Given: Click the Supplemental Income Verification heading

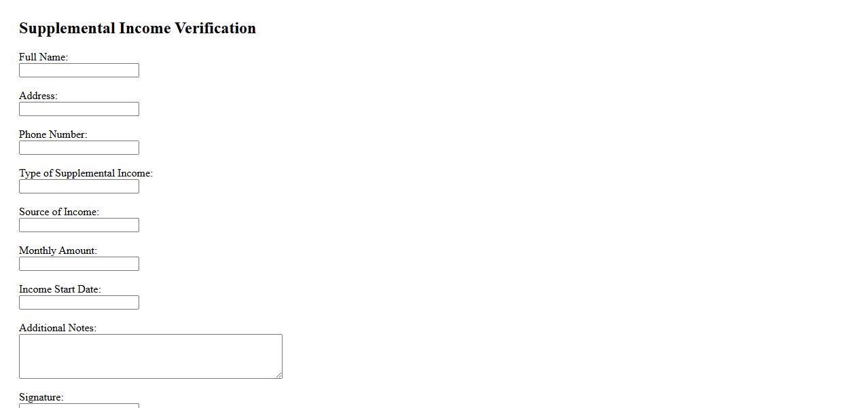Looking at the screenshot, I should coord(137,29).
